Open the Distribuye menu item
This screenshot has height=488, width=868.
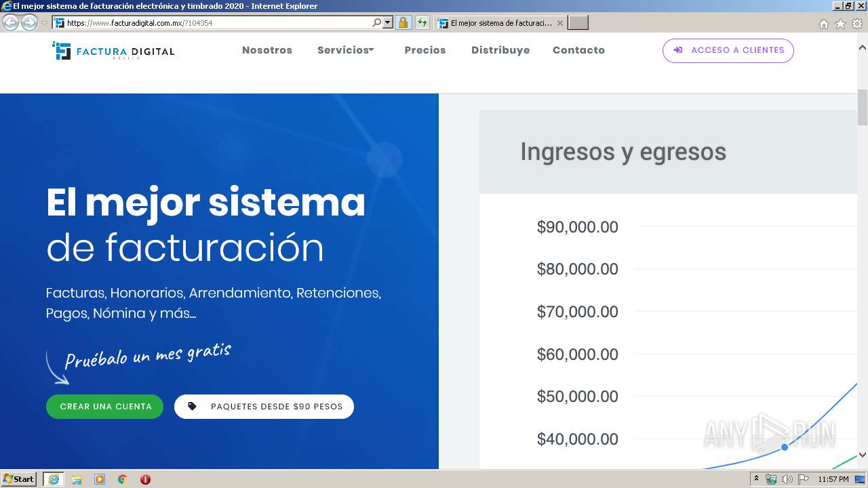click(x=500, y=50)
